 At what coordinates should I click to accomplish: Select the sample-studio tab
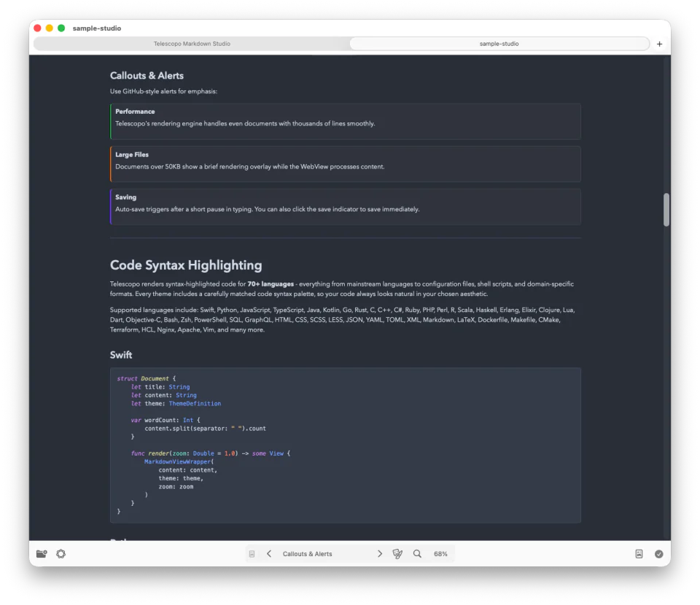(499, 44)
